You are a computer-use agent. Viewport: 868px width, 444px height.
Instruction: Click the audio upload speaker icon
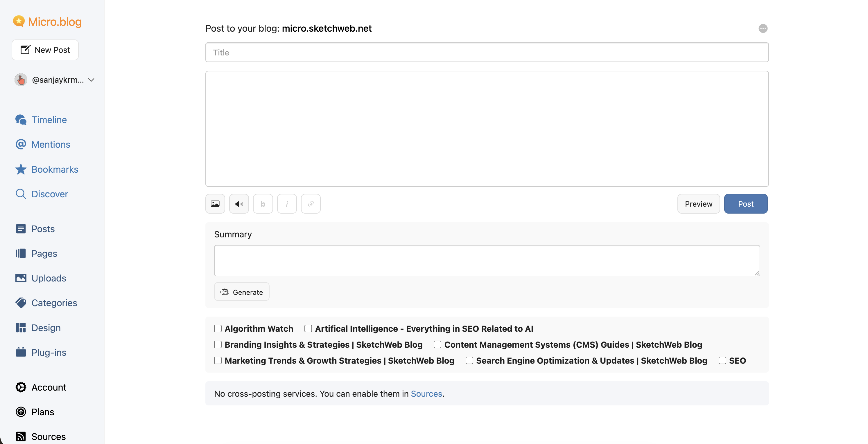click(239, 204)
